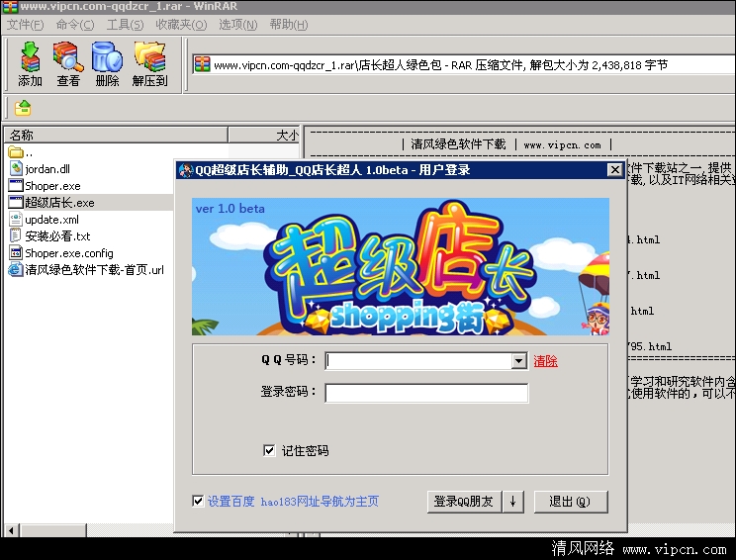Click into the QQ号码 input field
Image resolution: width=736 pixels, height=560 pixels.
coord(418,361)
